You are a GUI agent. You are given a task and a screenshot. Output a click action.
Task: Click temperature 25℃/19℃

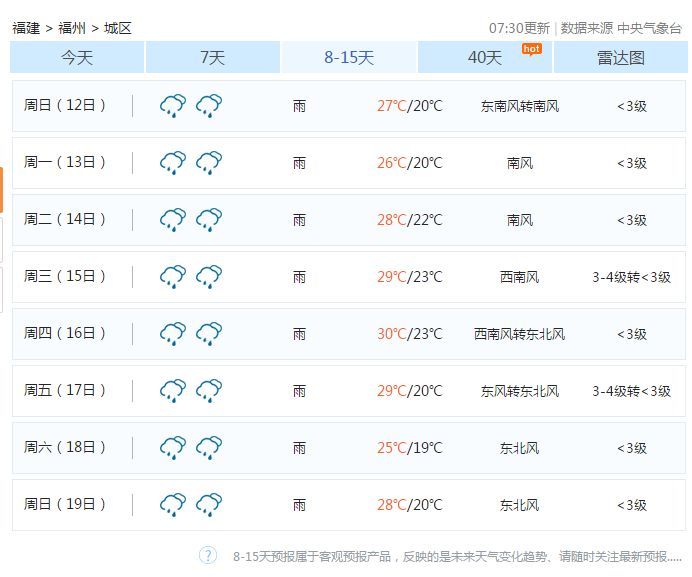(x=410, y=448)
